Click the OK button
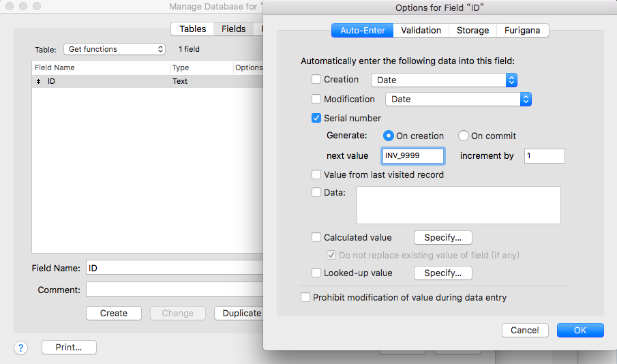The width and height of the screenshot is (617, 364). coord(580,330)
